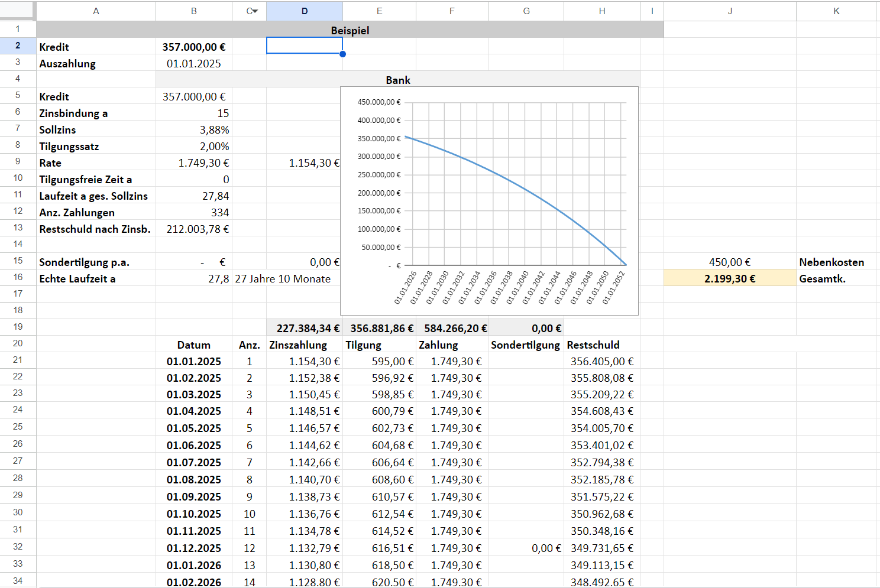The image size is (880, 588).
Task: Select the column J header
Action: [729, 11]
